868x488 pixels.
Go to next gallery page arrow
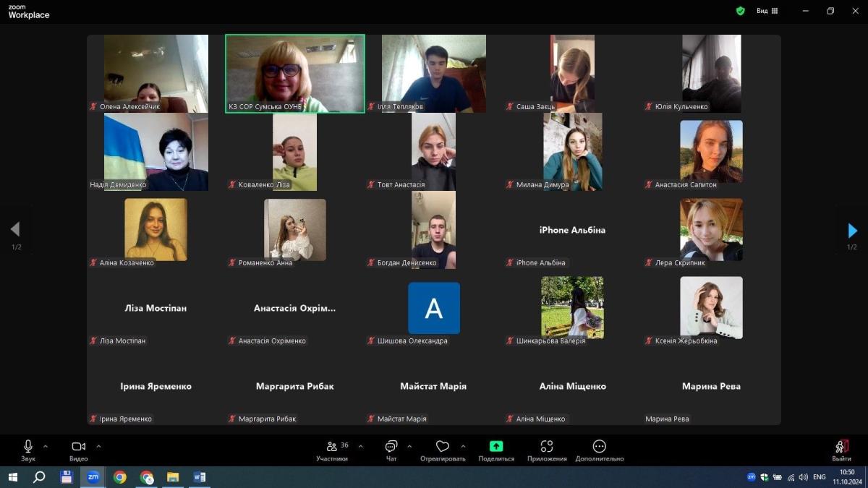852,231
